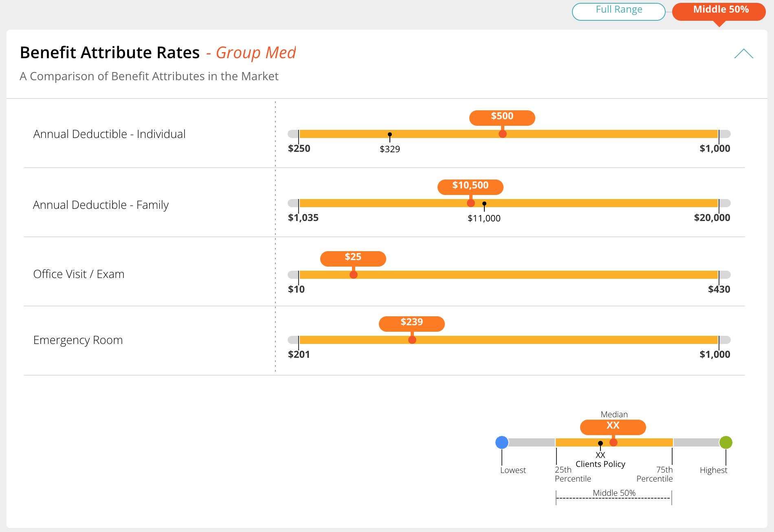774x532 pixels.
Task: Click the 25th Percentile legend label
Action: (x=573, y=474)
